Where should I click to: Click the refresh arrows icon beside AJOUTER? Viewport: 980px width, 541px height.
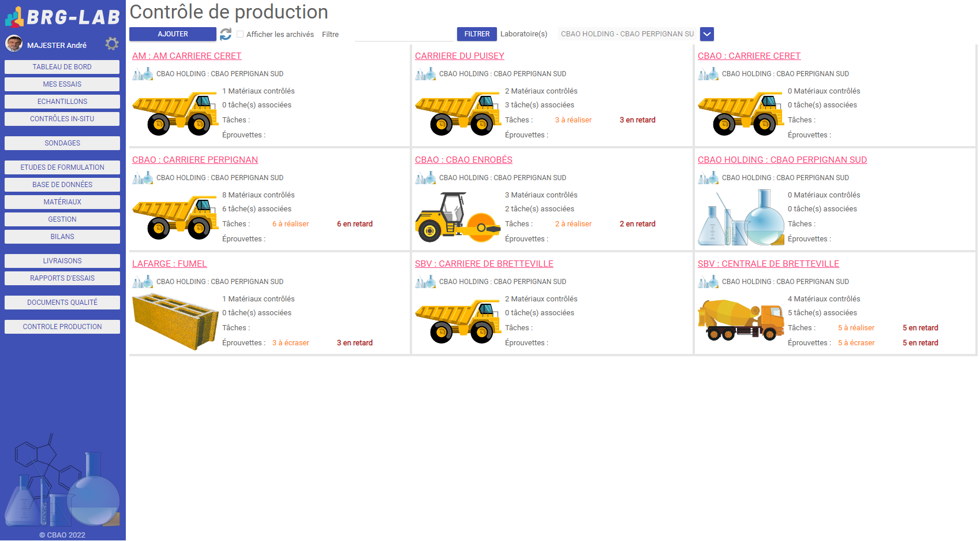pyautogui.click(x=226, y=34)
